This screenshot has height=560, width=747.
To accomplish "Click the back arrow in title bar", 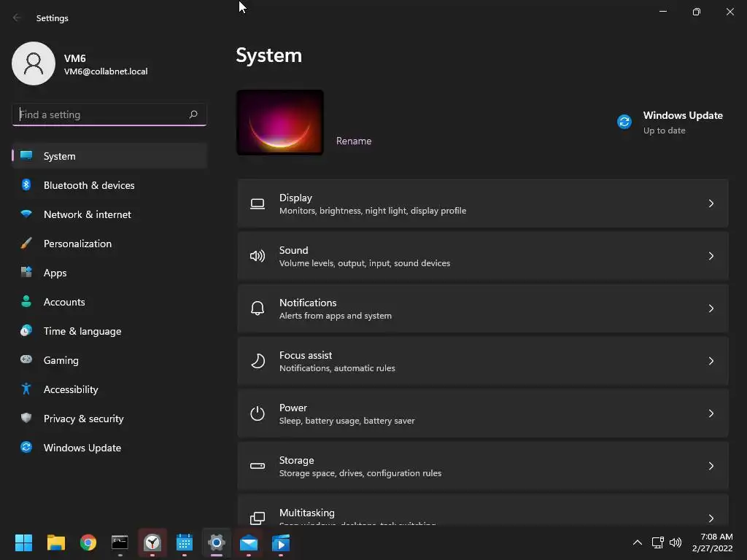I will pos(18,17).
